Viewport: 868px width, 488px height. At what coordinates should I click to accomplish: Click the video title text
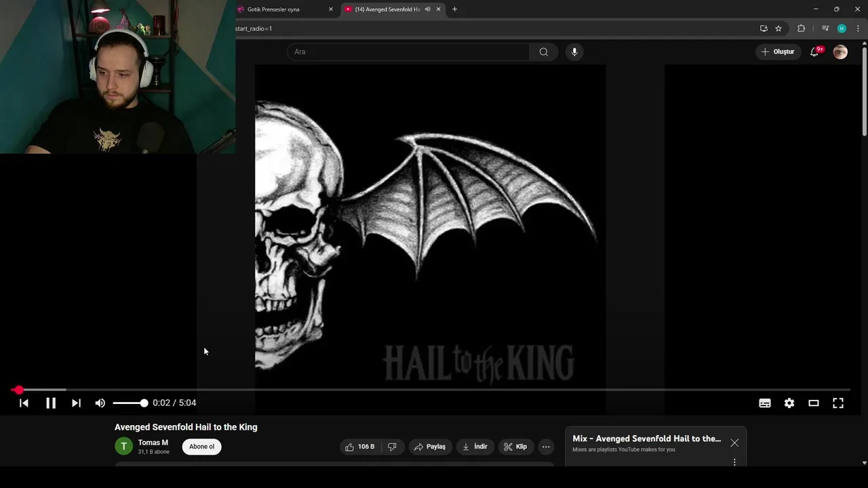186,427
